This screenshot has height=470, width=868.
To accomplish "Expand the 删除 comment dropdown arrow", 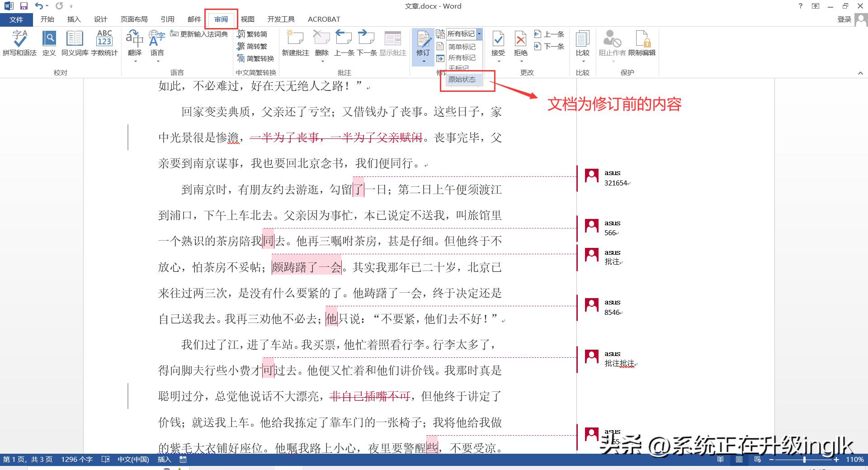I will coord(322,62).
